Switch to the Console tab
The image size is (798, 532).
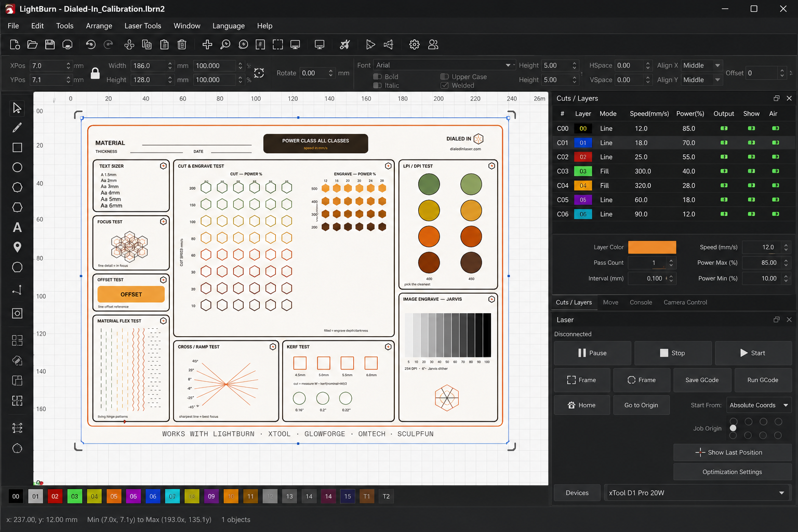[641, 302]
